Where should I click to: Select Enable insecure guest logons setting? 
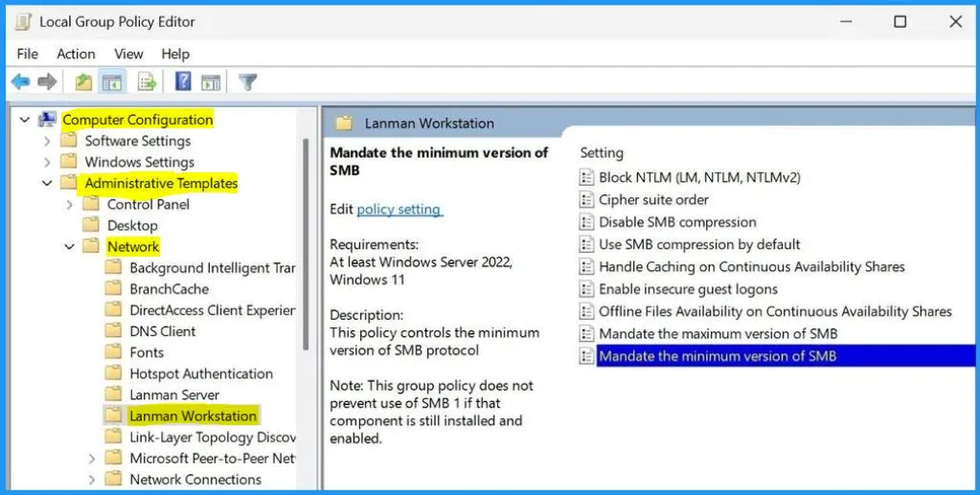[688, 289]
